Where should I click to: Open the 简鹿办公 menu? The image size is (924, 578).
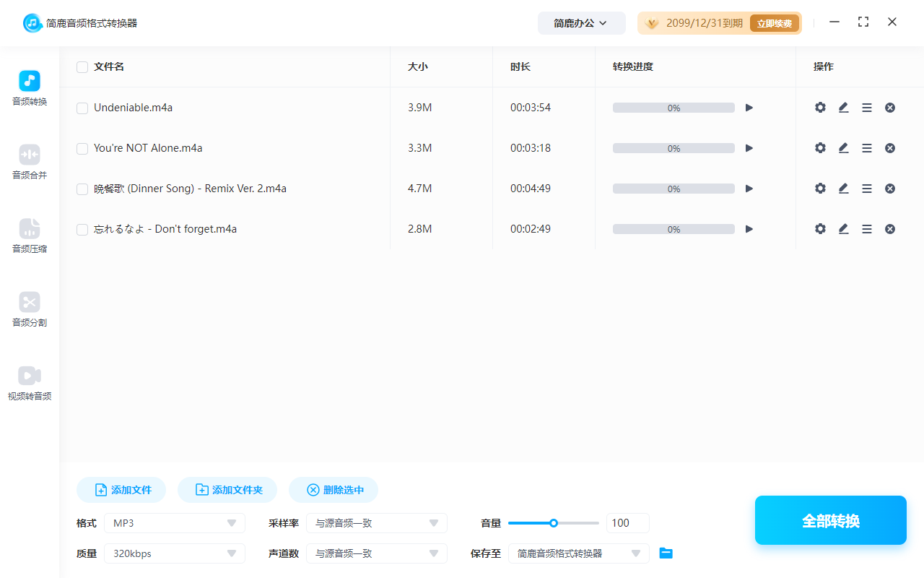[x=581, y=22]
